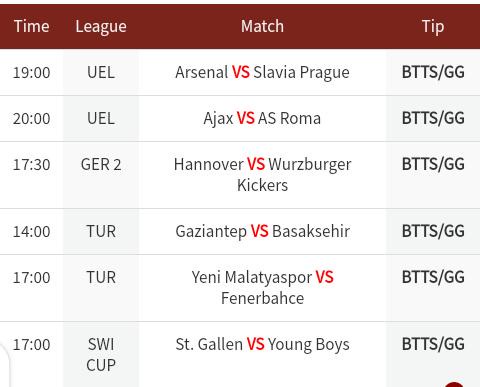Select the League column header
The height and width of the screenshot is (387, 480).
[x=101, y=27]
